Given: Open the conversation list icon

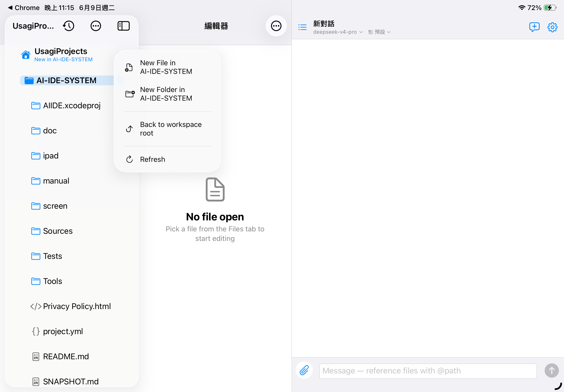Looking at the screenshot, I should coord(302,27).
